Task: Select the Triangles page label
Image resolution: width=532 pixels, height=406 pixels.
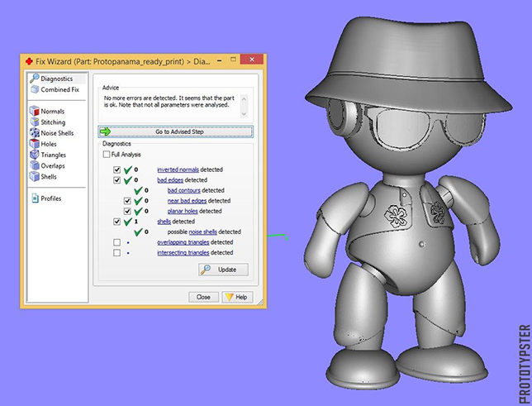Action: pyautogui.click(x=53, y=155)
